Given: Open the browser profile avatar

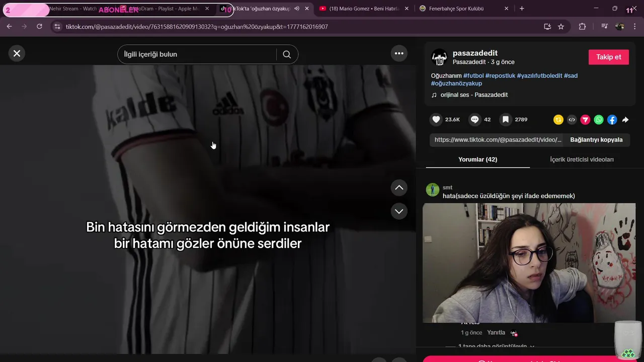Looking at the screenshot, I should click(620, 27).
